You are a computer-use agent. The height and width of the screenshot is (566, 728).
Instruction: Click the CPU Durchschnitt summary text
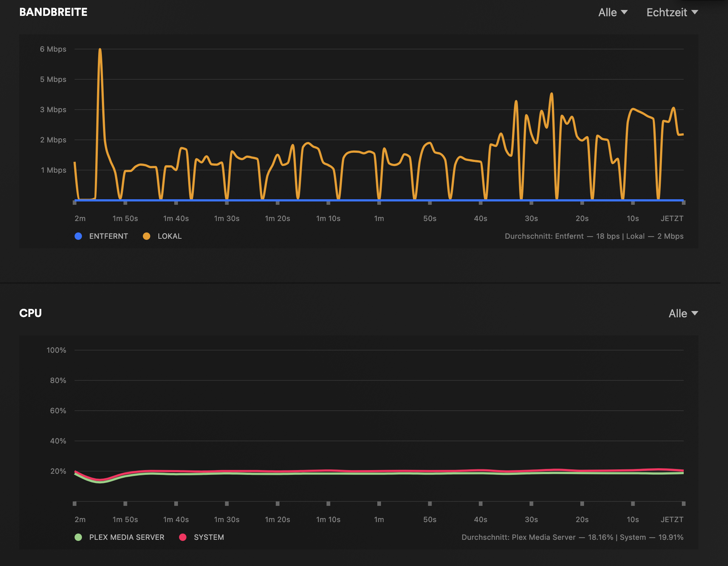(572, 537)
